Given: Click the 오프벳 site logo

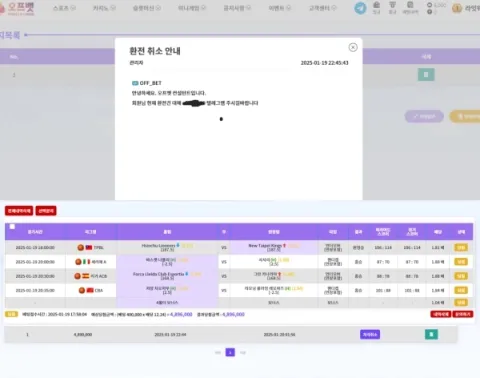Looking at the screenshot, I should (x=17, y=8).
